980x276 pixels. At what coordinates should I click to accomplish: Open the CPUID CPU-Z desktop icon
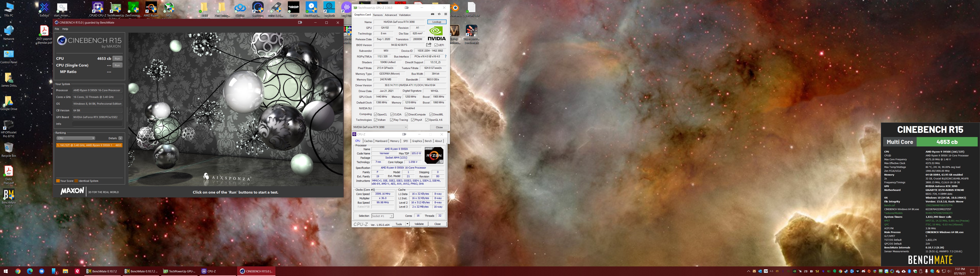coord(98,9)
